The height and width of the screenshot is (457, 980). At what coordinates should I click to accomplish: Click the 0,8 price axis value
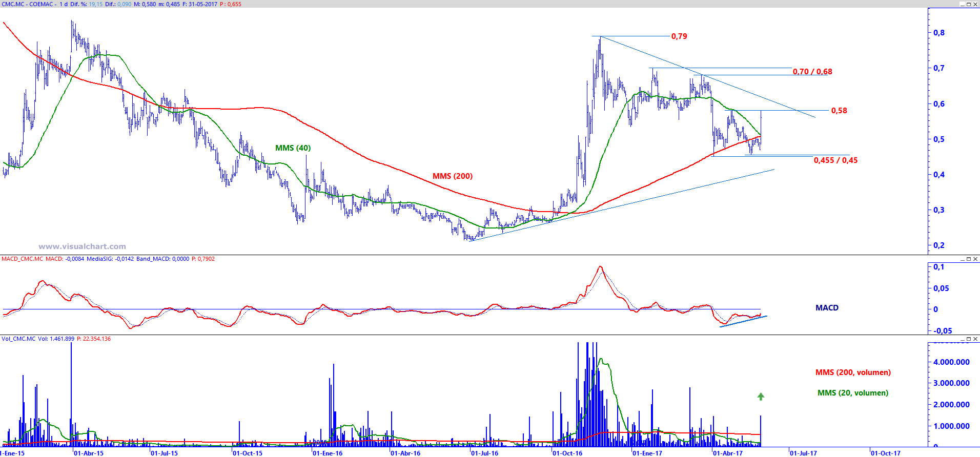[939, 33]
